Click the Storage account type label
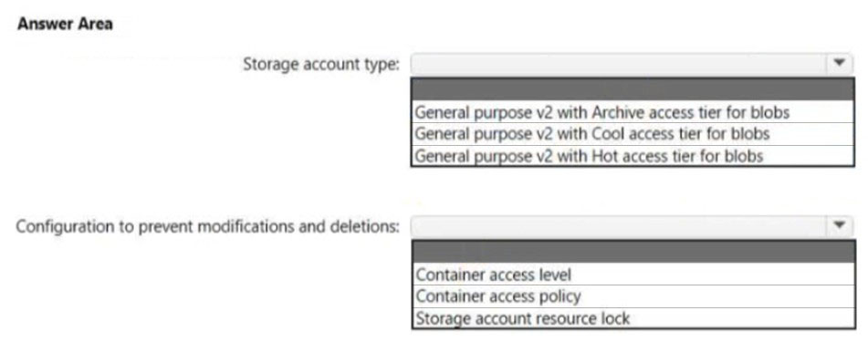The height and width of the screenshot is (342, 868). (321, 65)
